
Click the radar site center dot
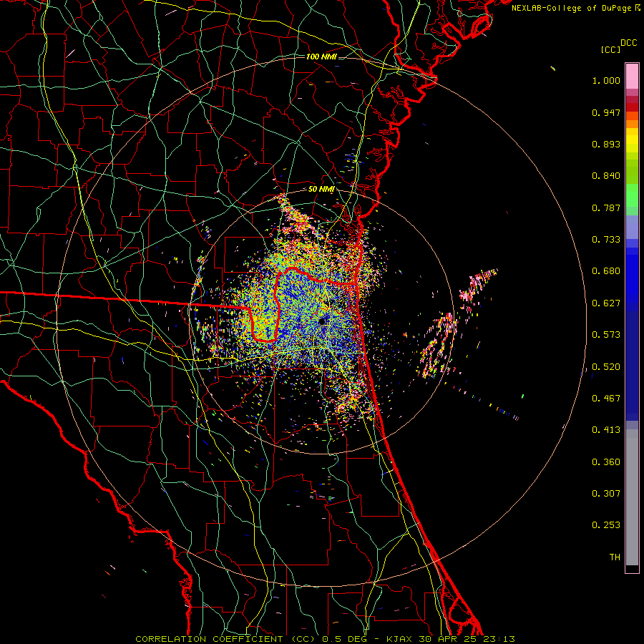click(321, 321)
